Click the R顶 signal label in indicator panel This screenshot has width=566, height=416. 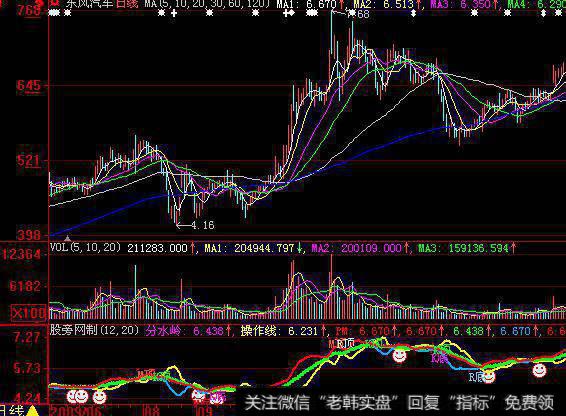coord(345,343)
